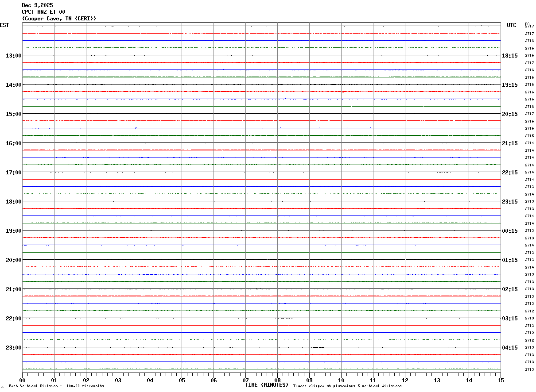Click the 21:00 EST time label
The width and height of the screenshot is (536, 392).
click(x=13, y=289)
